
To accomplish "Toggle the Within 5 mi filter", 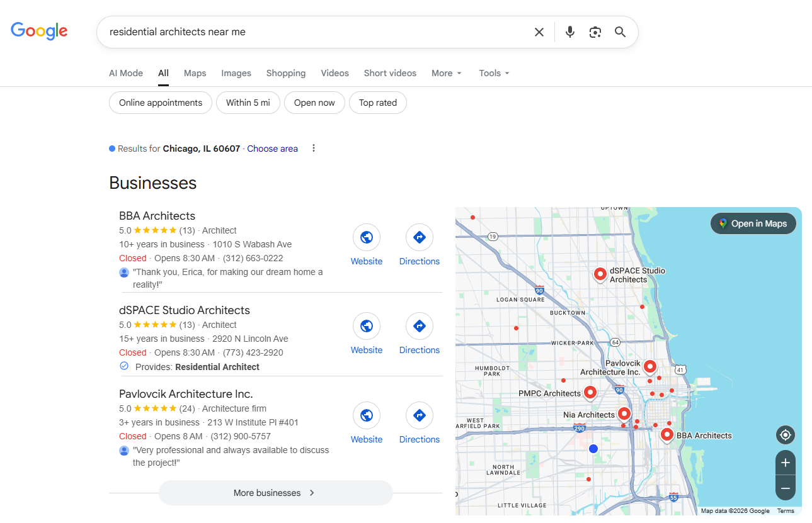I will coord(248,103).
